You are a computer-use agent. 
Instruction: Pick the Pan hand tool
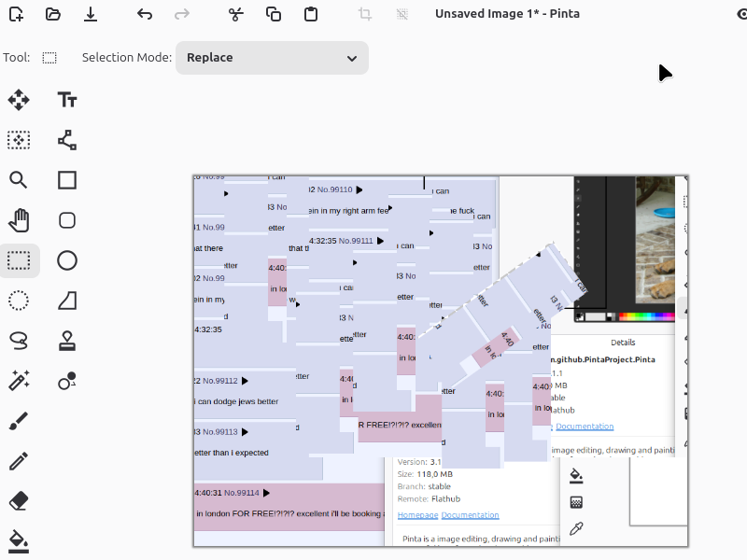19,220
